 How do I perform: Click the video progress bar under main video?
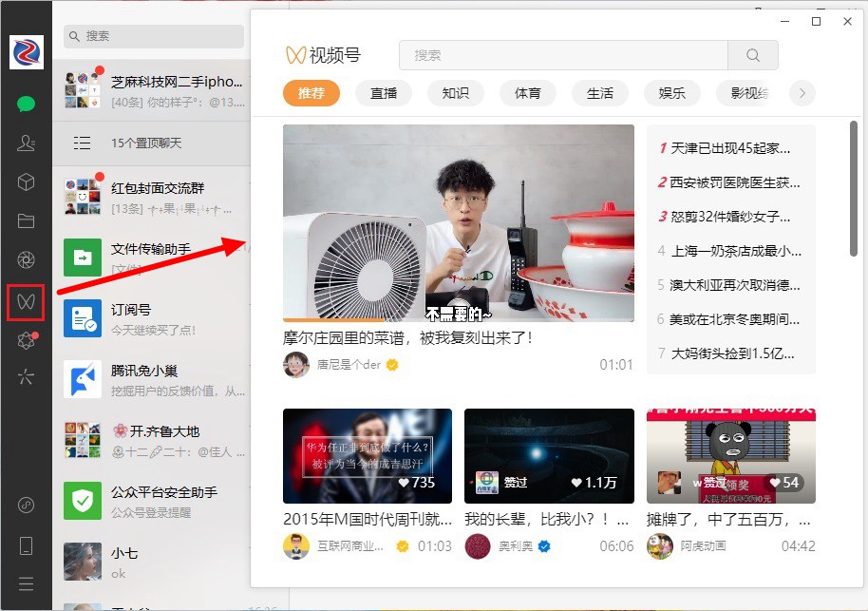tap(458, 320)
